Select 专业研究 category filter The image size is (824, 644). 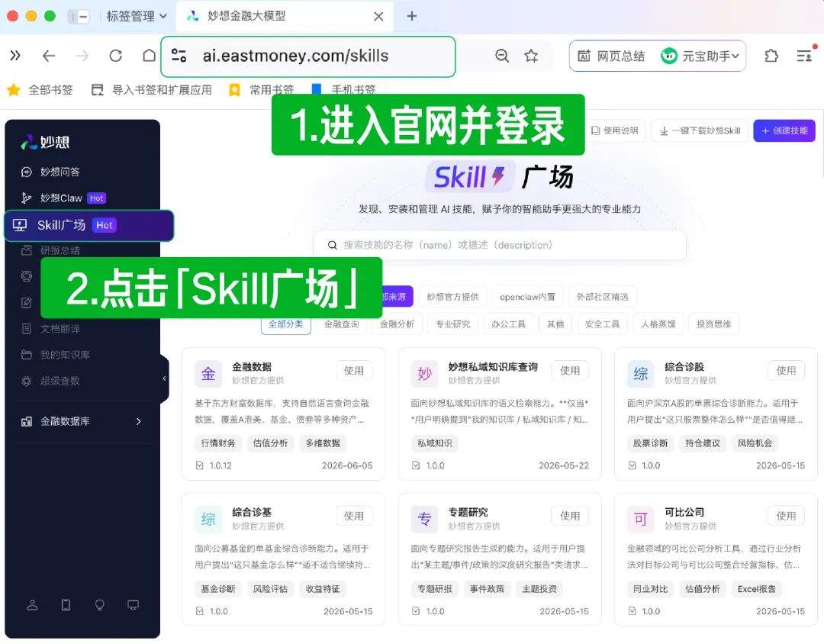tap(453, 324)
